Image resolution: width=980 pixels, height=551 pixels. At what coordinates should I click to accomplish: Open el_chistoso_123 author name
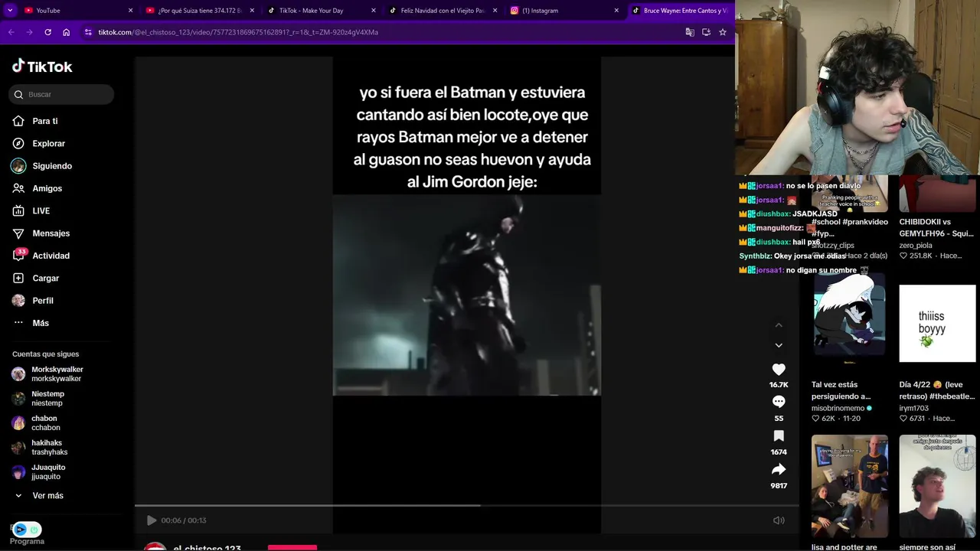(x=207, y=547)
